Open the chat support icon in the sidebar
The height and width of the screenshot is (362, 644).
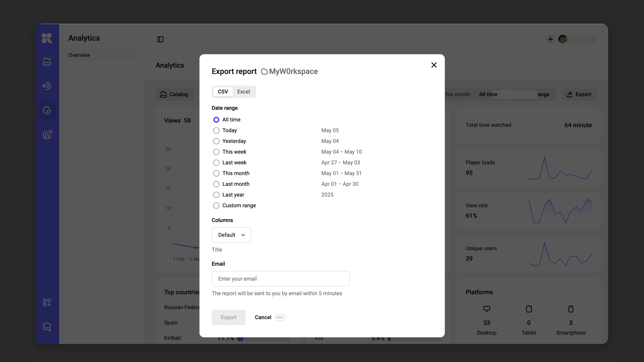[47, 327]
